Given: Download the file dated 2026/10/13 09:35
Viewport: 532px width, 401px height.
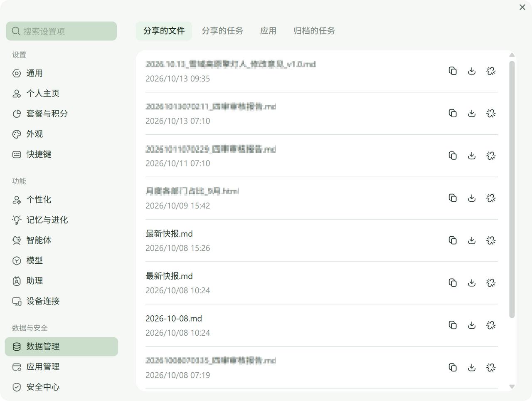Looking at the screenshot, I should click(472, 71).
